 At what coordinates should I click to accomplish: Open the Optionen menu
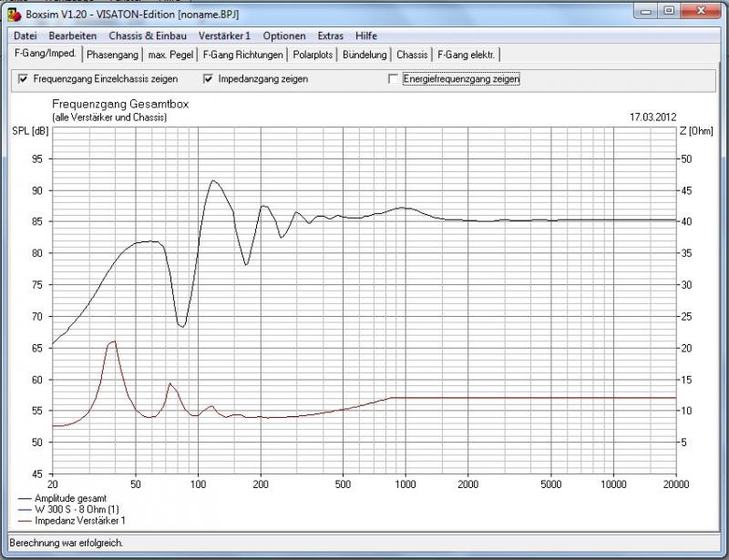284,36
